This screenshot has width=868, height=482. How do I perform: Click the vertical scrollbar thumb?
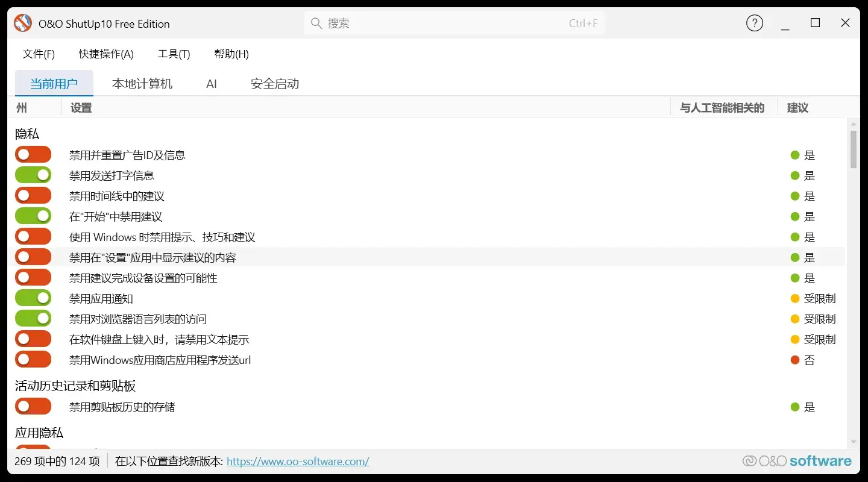(x=854, y=149)
